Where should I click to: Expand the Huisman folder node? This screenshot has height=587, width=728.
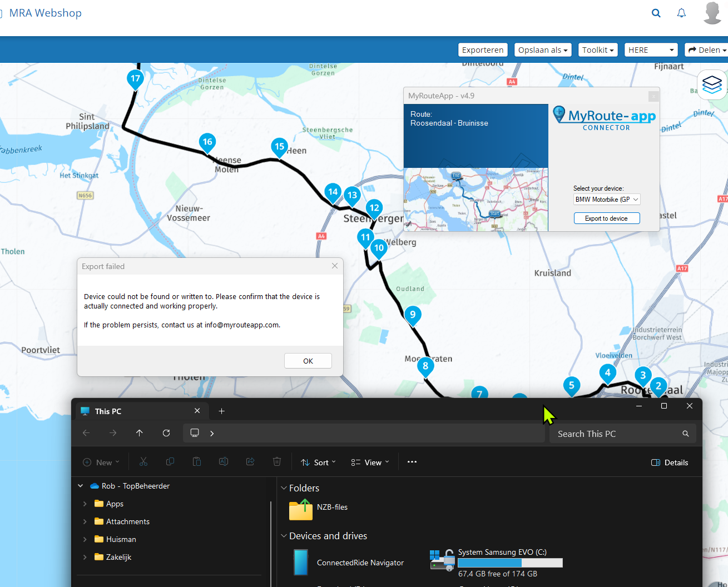tap(85, 539)
